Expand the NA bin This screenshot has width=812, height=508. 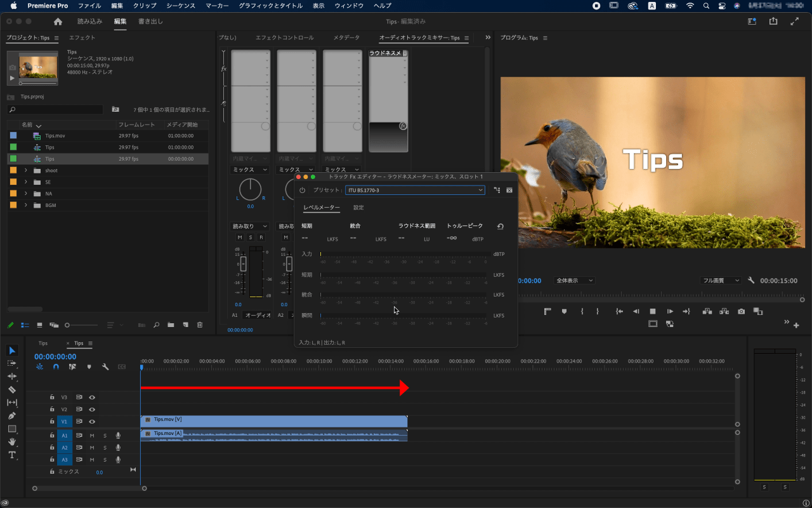point(26,193)
